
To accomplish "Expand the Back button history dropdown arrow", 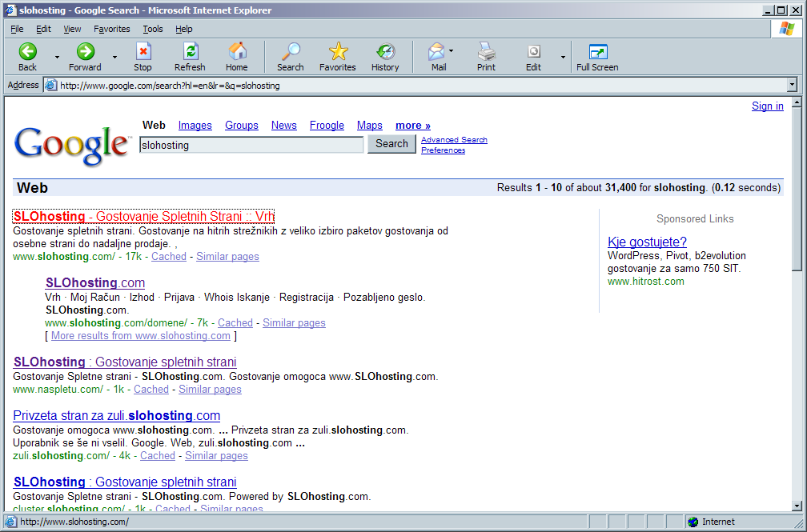I will pos(57,57).
